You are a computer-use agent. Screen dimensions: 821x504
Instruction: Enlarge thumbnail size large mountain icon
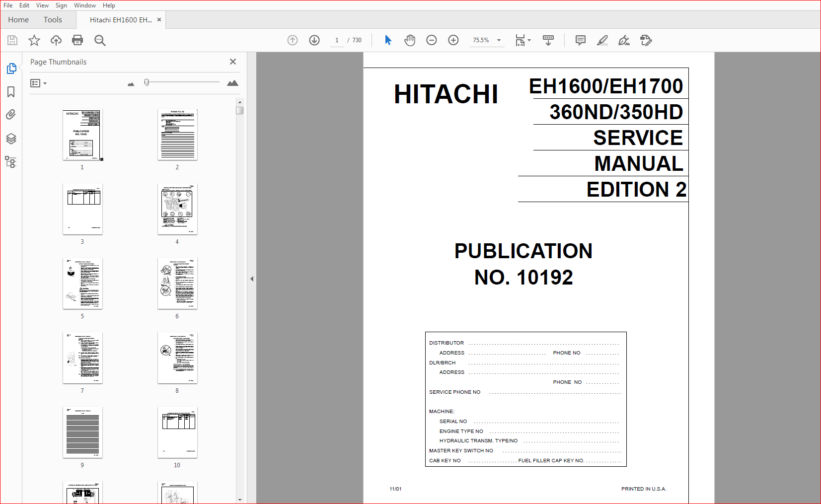point(232,83)
